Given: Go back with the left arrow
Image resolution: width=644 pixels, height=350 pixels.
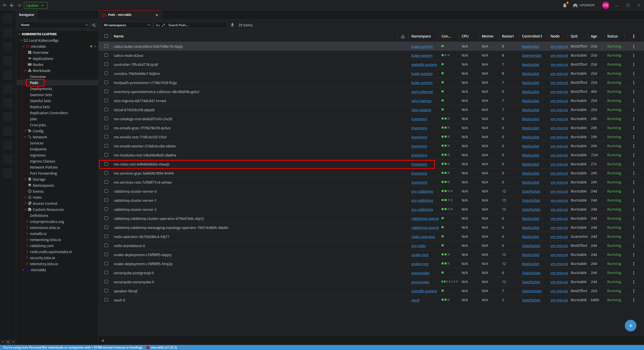Looking at the screenshot, I should [12, 5].
